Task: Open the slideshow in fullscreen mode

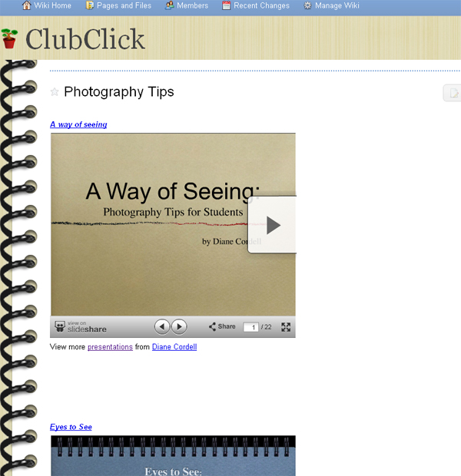Action: (286, 327)
